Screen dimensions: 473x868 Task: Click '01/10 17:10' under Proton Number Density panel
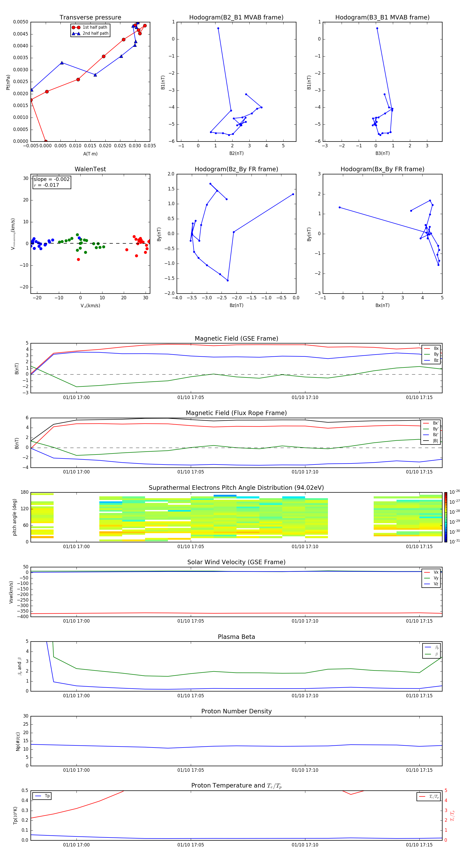pyautogui.click(x=305, y=770)
